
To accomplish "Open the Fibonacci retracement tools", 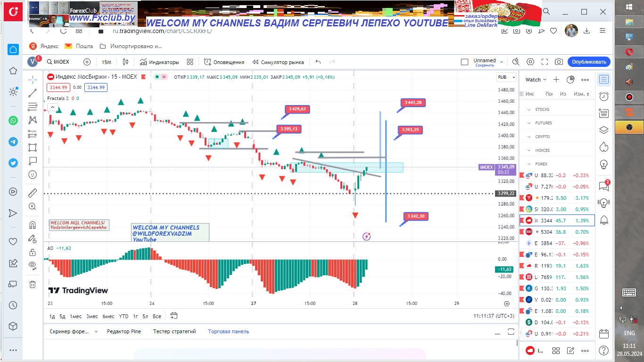I will 33,107.
